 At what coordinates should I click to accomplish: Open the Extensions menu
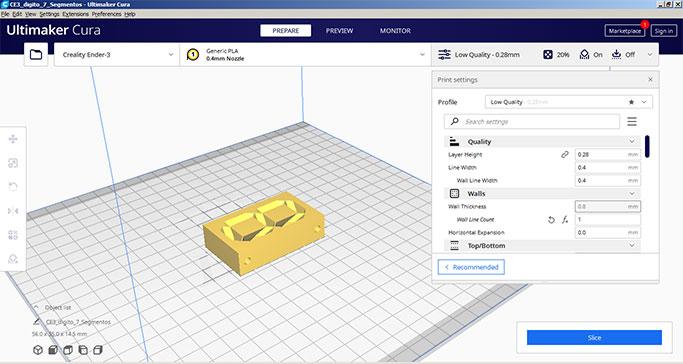pos(75,14)
